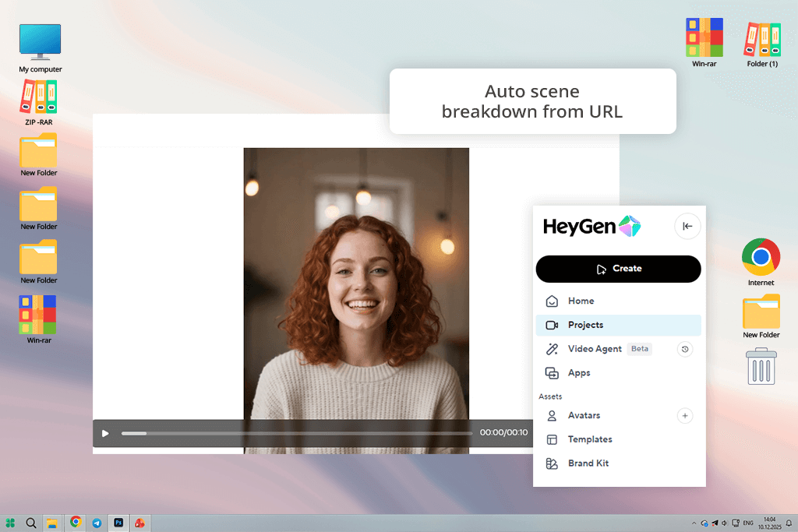The height and width of the screenshot is (532, 798).
Task: Open the Start menu clover button
Action: click(10, 523)
